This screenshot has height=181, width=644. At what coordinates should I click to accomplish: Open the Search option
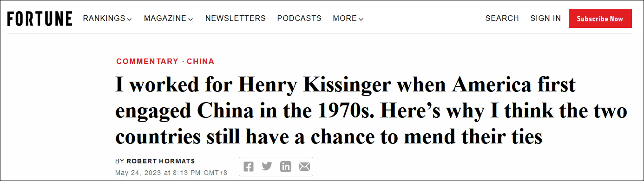502,19
